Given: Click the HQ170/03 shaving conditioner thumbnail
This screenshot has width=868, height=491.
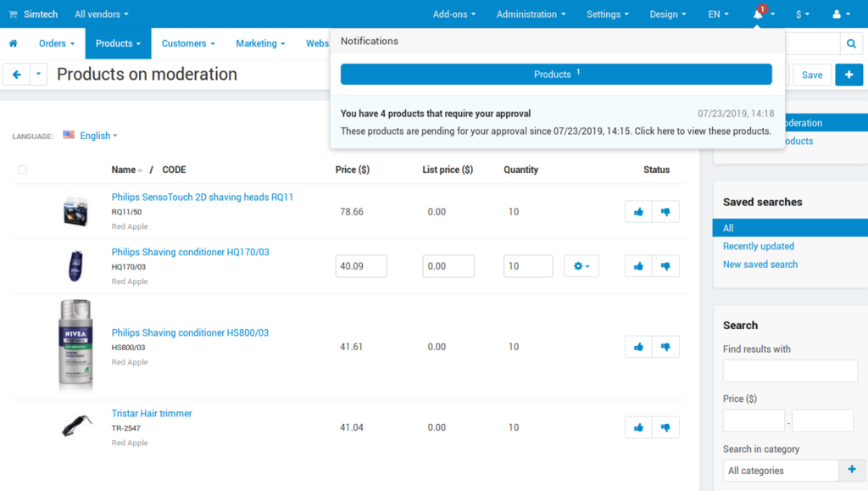Looking at the screenshot, I should [x=75, y=265].
